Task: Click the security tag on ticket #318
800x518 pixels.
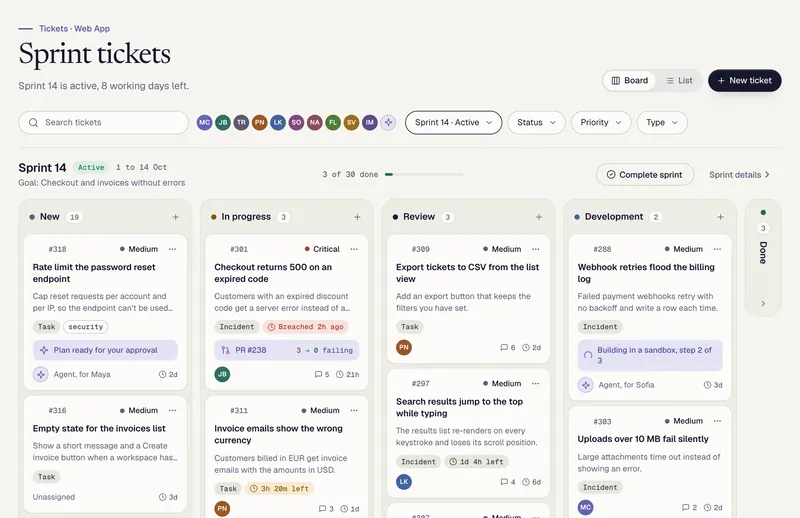Action: pos(86,327)
